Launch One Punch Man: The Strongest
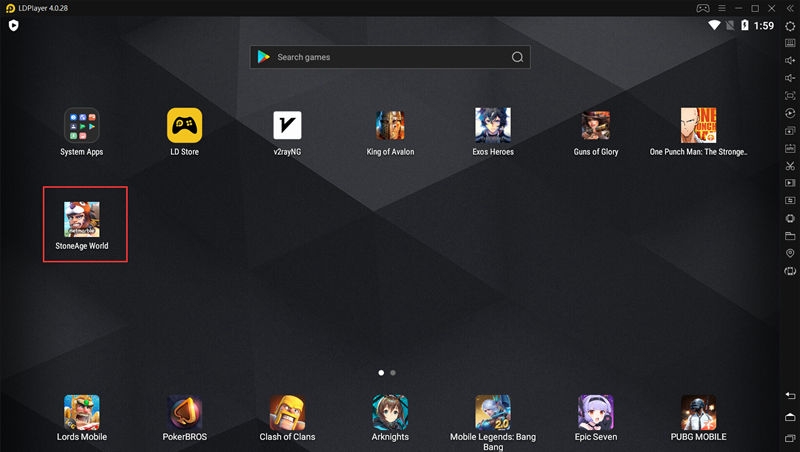800x452 pixels. 698,125
